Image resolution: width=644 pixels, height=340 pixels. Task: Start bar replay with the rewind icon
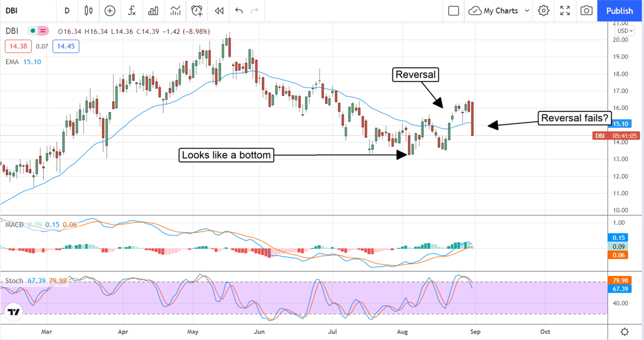218,10
